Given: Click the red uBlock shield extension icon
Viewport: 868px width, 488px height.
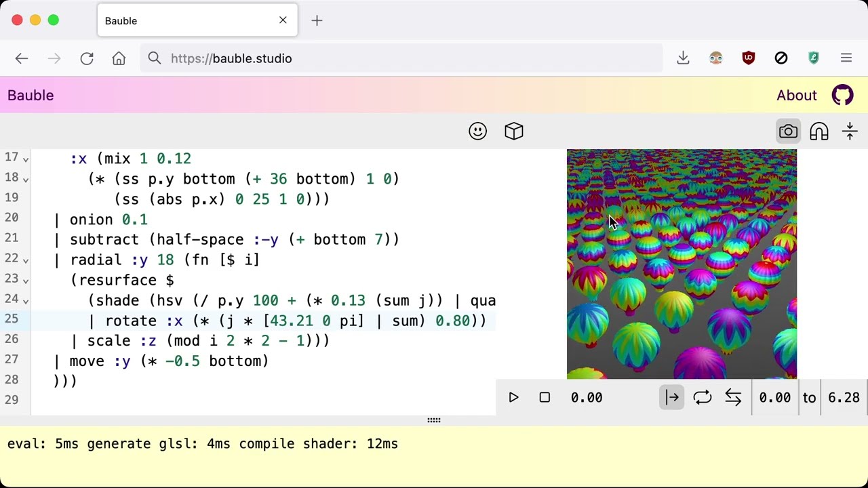Looking at the screenshot, I should click(749, 59).
